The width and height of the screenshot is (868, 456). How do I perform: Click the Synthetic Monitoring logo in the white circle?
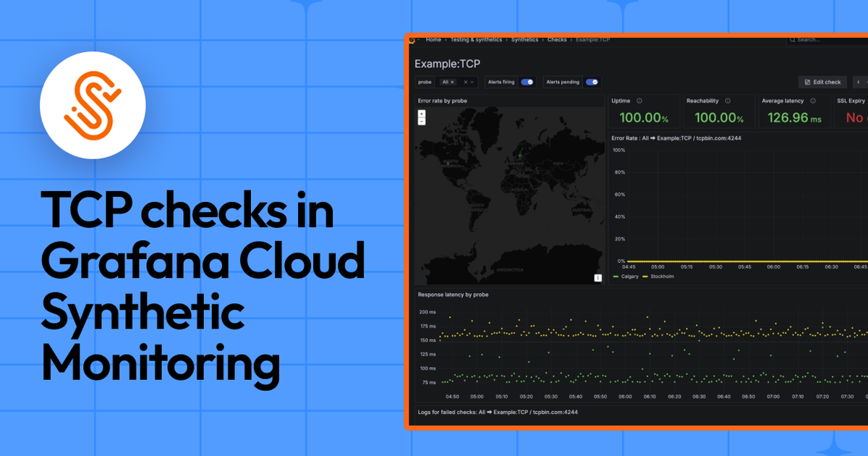click(93, 105)
